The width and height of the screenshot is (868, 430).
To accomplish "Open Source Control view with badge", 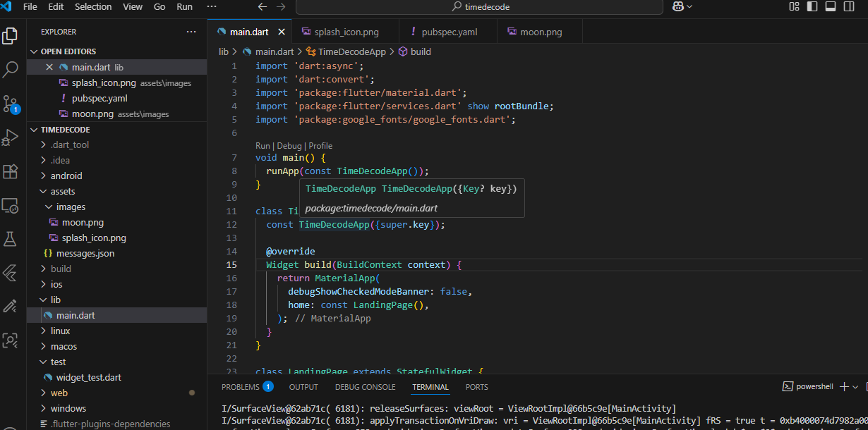I will click(11, 104).
